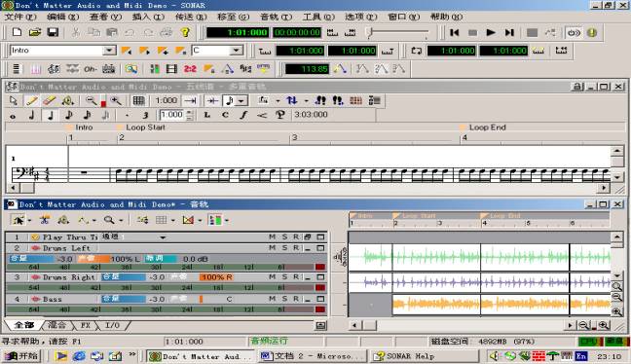Select Hairpin crescendo tool

(262, 115)
